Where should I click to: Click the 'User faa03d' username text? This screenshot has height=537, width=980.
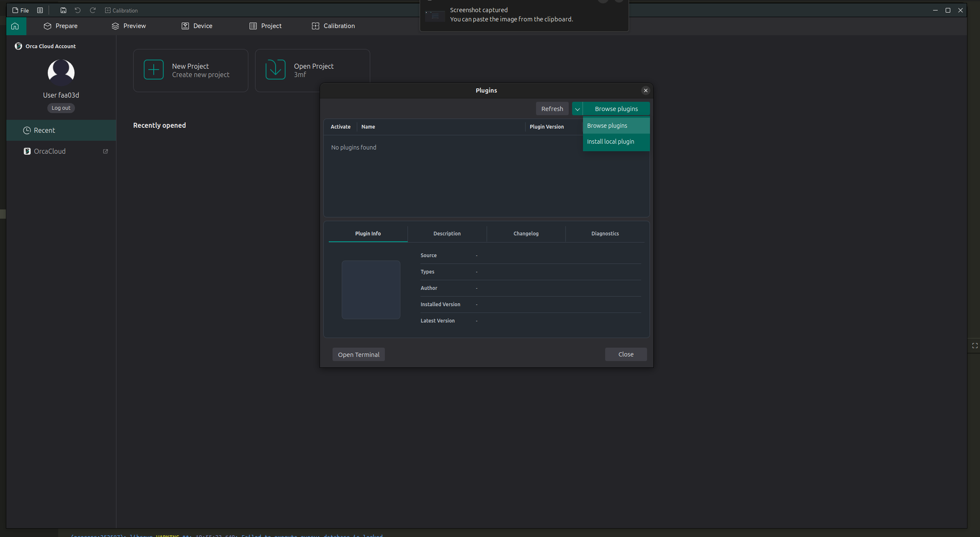point(61,95)
